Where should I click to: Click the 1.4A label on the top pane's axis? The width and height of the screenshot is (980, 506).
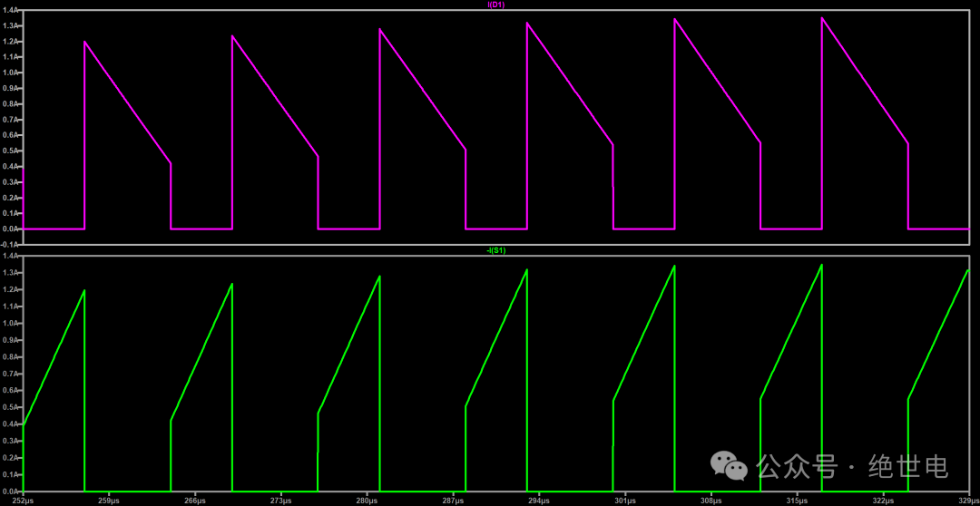[x=11, y=10]
